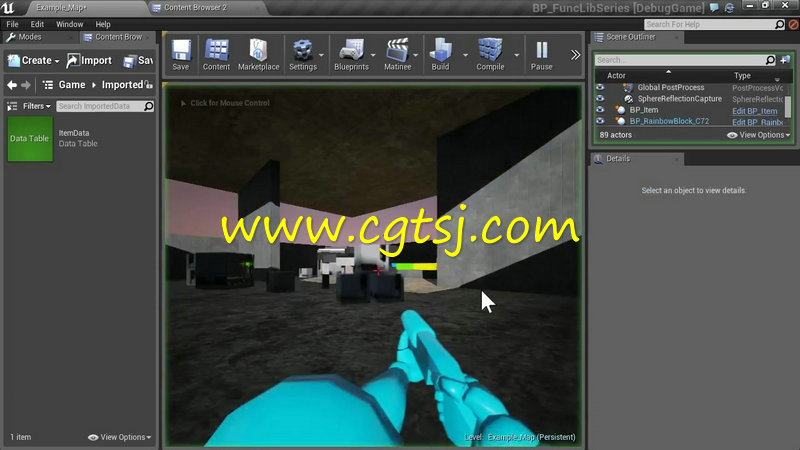
Task: Open Scene Outliner View Options
Action: [x=759, y=135]
